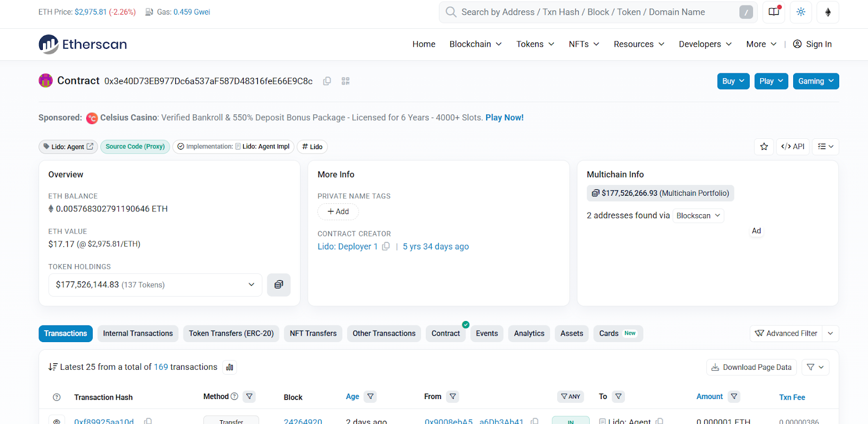Add the address to watch list star
The width and height of the screenshot is (868, 424).
(x=764, y=146)
